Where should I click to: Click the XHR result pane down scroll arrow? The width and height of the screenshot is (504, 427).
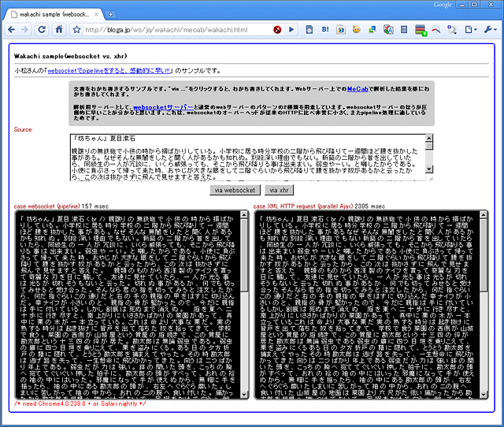[484, 395]
